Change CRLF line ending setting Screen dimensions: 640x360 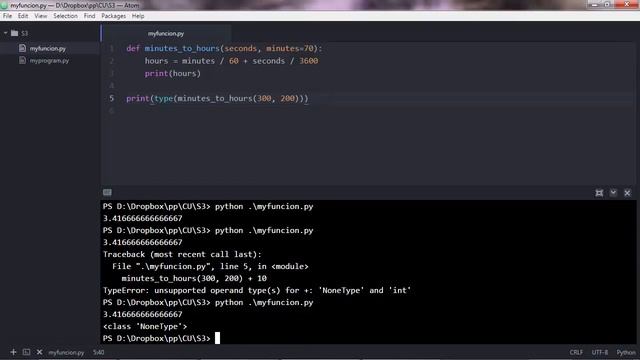pyautogui.click(x=576, y=352)
